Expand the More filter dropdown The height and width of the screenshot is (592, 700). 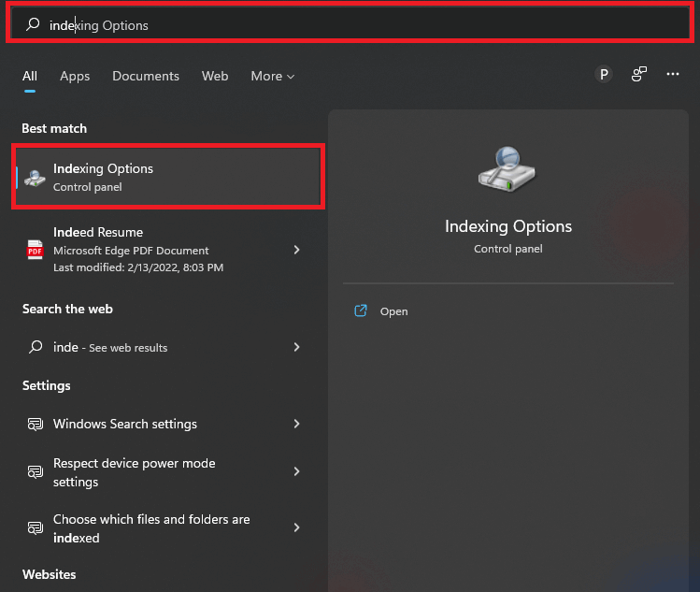pos(272,76)
